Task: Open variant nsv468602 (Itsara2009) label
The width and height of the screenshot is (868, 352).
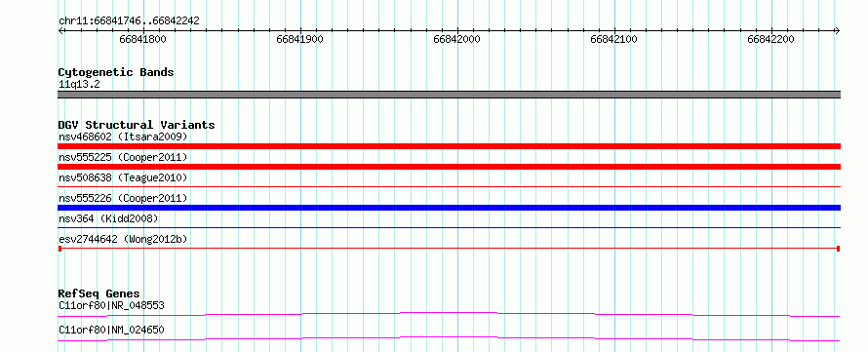Action: 123,137
